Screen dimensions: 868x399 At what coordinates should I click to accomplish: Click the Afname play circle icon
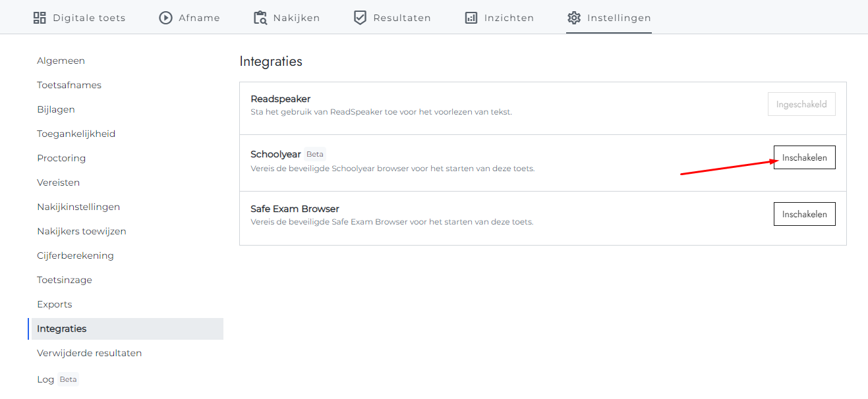[x=165, y=18]
